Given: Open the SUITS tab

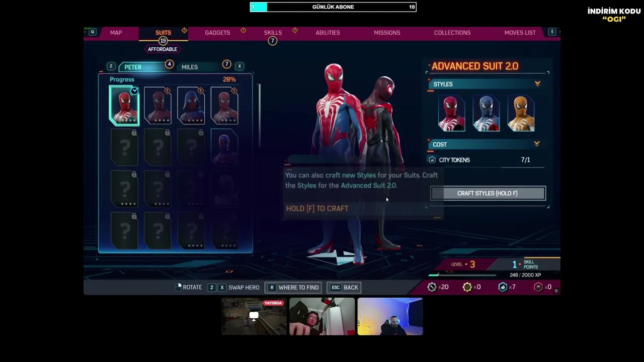Looking at the screenshot, I should pos(163,33).
